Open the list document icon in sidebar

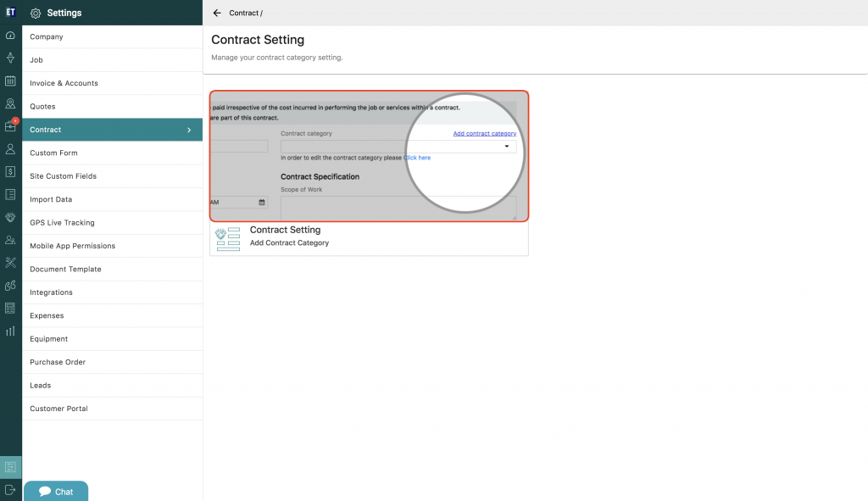click(10, 194)
